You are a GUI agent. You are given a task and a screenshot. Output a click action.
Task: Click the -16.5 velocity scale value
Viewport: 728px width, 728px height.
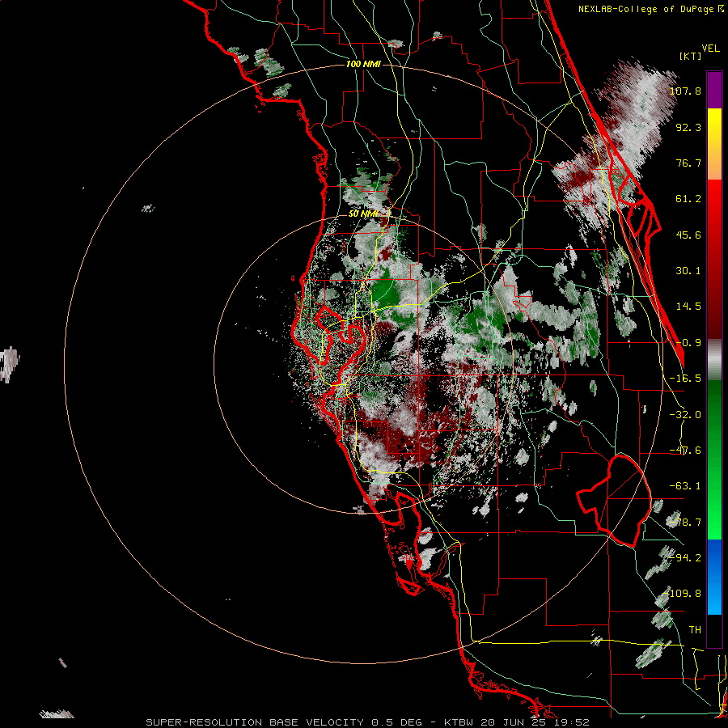pyautogui.click(x=685, y=379)
